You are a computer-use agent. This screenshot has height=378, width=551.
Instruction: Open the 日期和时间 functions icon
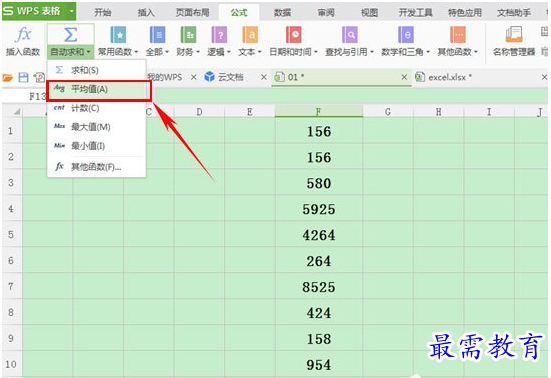(293, 35)
